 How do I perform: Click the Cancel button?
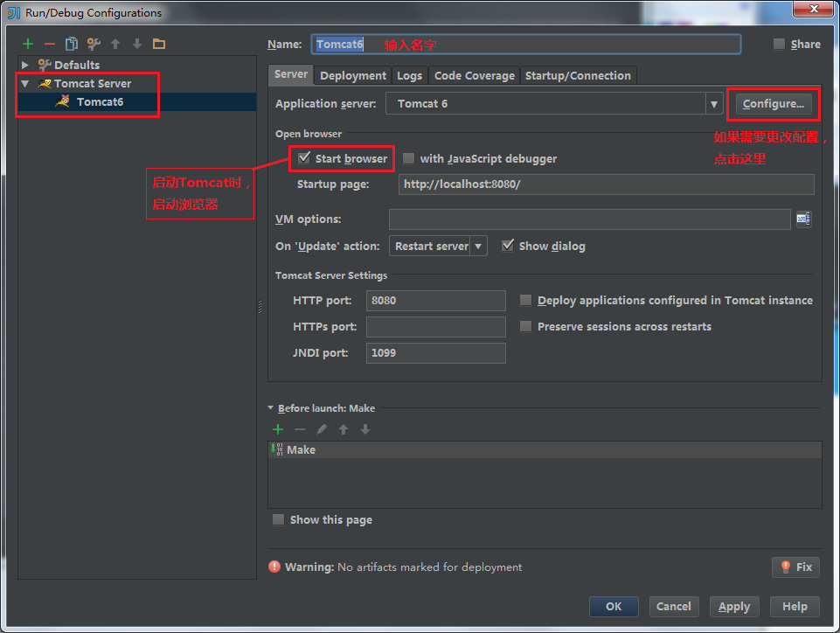pos(674,606)
